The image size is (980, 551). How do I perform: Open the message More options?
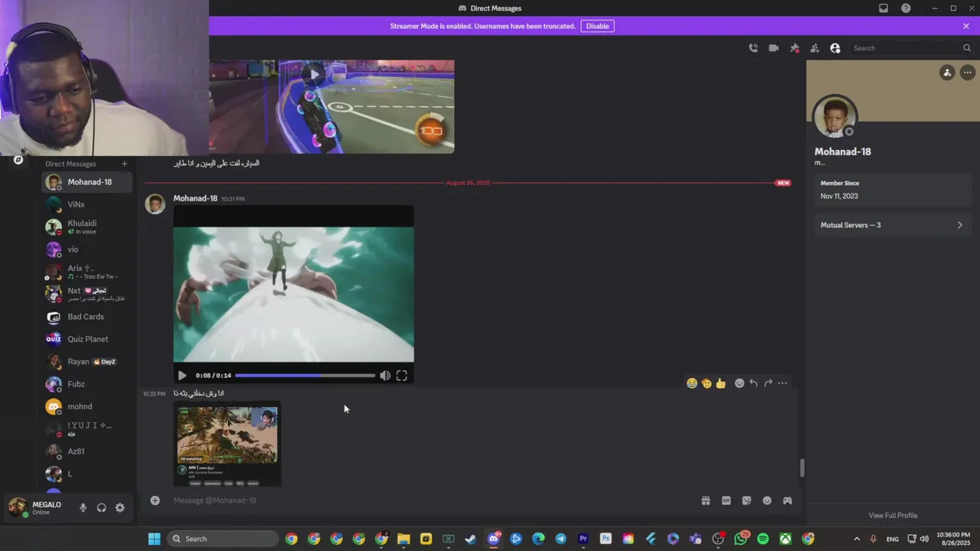coord(782,383)
